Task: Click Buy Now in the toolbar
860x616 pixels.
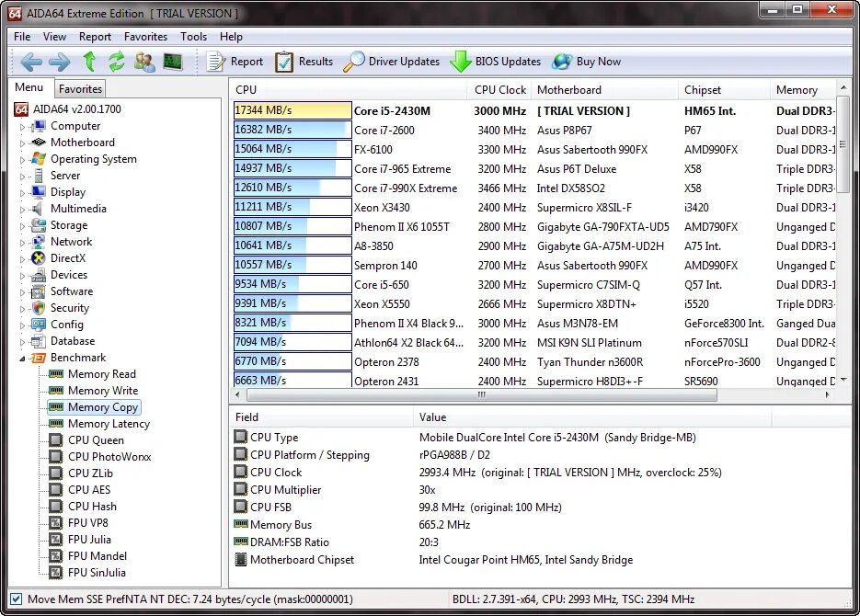Action: pos(587,62)
